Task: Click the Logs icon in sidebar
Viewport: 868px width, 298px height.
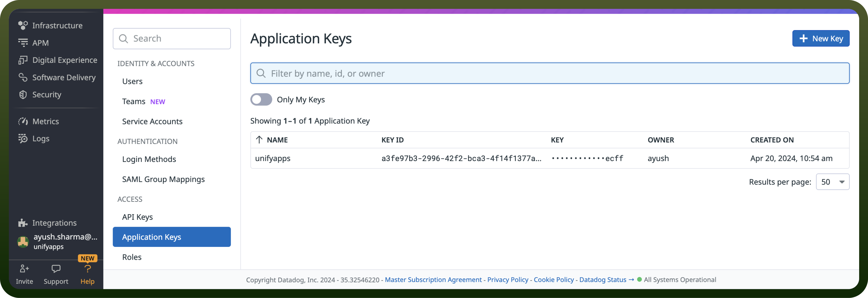Action: click(x=23, y=138)
